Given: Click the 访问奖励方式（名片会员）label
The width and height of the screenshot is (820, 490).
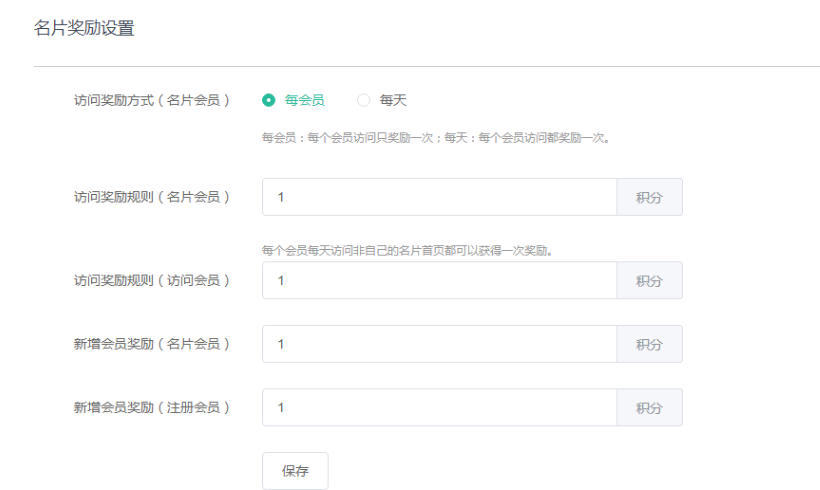Looking at the screenshot, I should click(152, 100).
